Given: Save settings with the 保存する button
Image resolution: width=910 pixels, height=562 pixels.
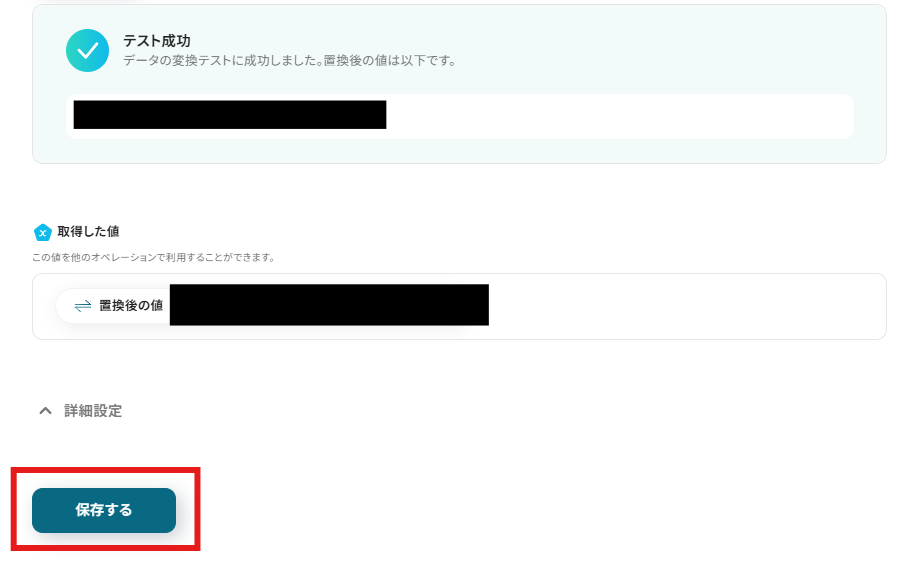Looking at the screenshot, I should 104,510.
